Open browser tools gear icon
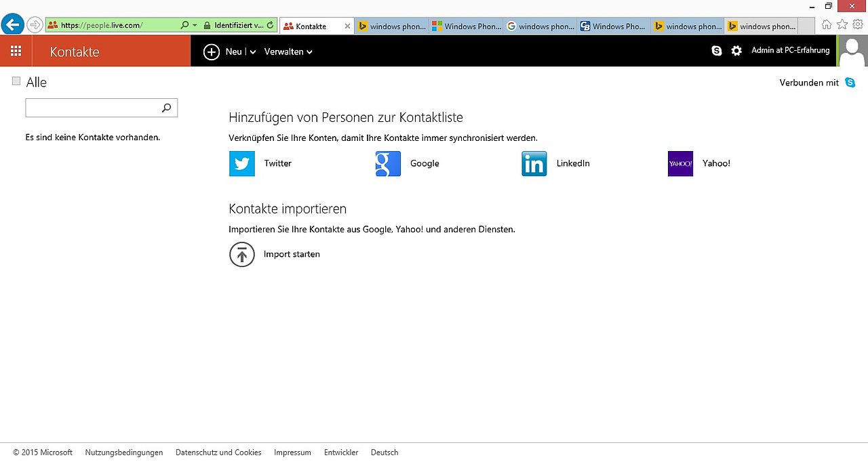 (x=858, y=24)
